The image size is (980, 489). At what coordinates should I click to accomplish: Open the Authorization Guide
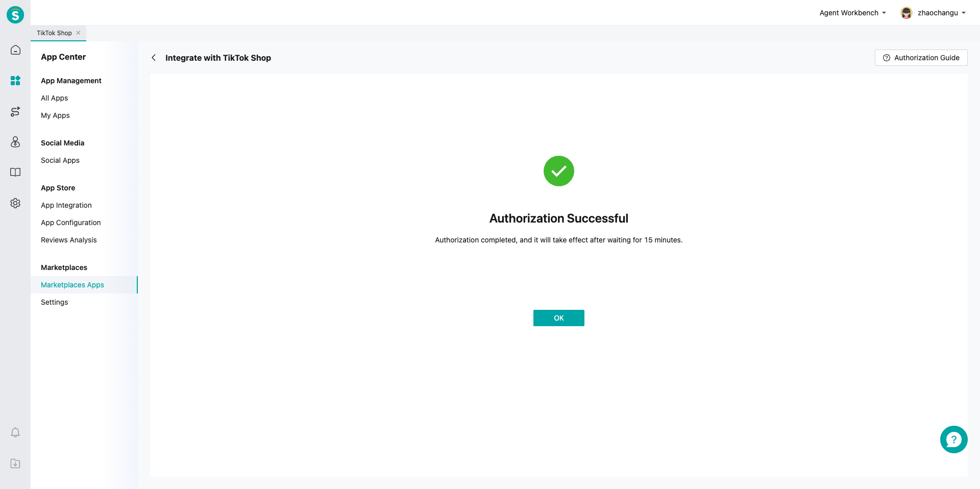click(x=921, y=58)
